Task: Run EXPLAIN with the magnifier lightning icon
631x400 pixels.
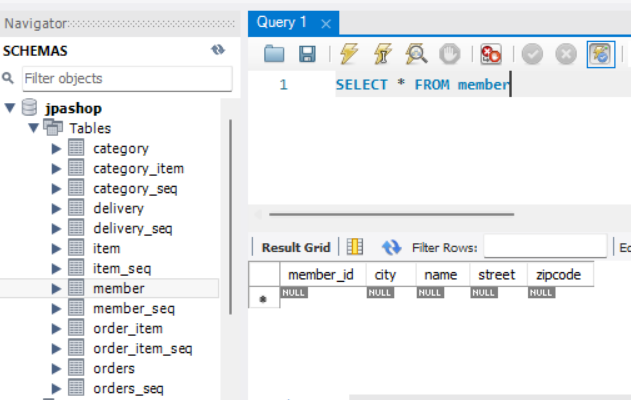Action: coord(416,54)
